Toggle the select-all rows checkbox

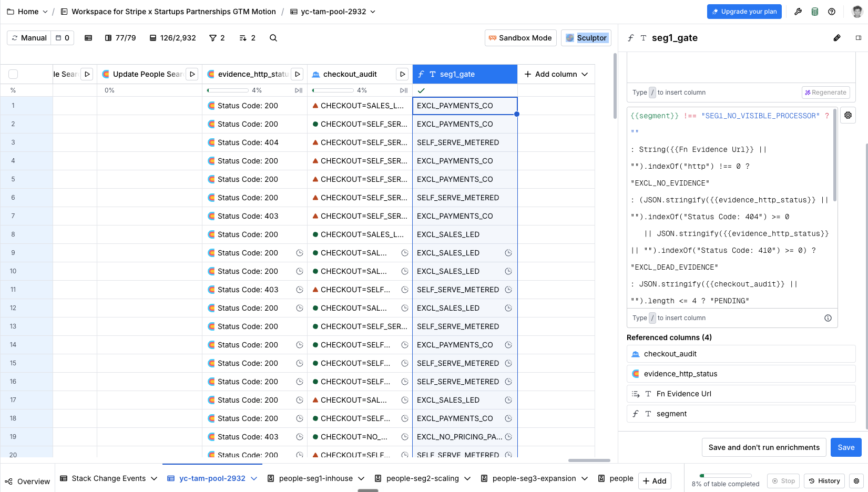pyautogui.click(x=13, y=74)
